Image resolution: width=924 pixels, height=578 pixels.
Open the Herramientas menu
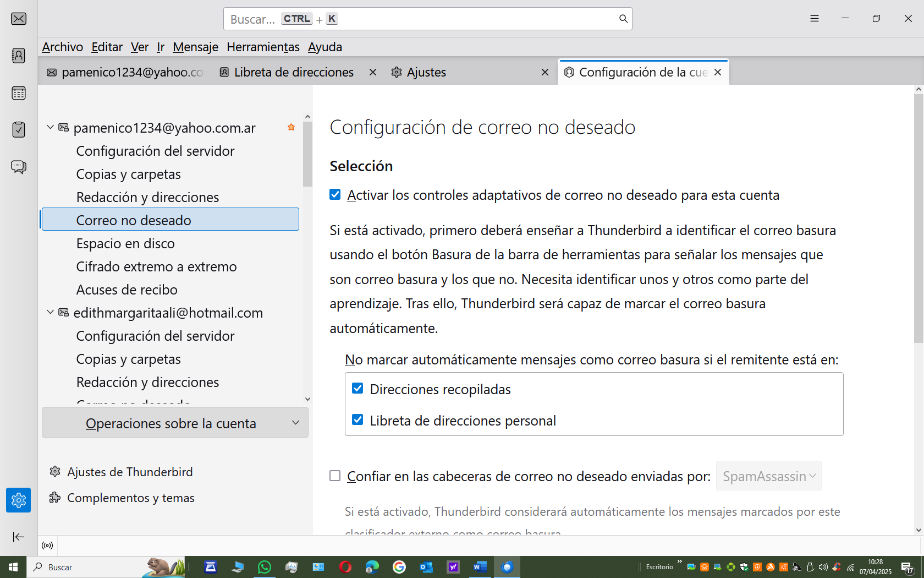pos(263,47)
